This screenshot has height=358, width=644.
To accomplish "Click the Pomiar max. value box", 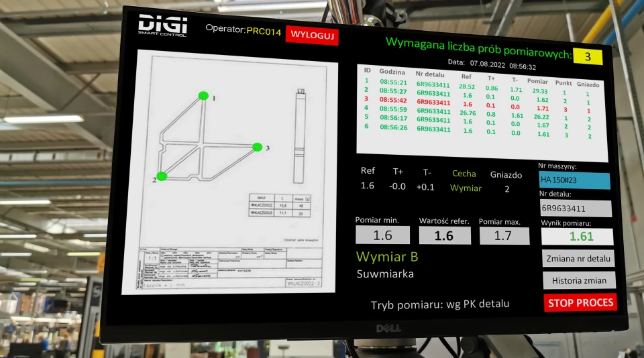I will (x=504, y=236).
